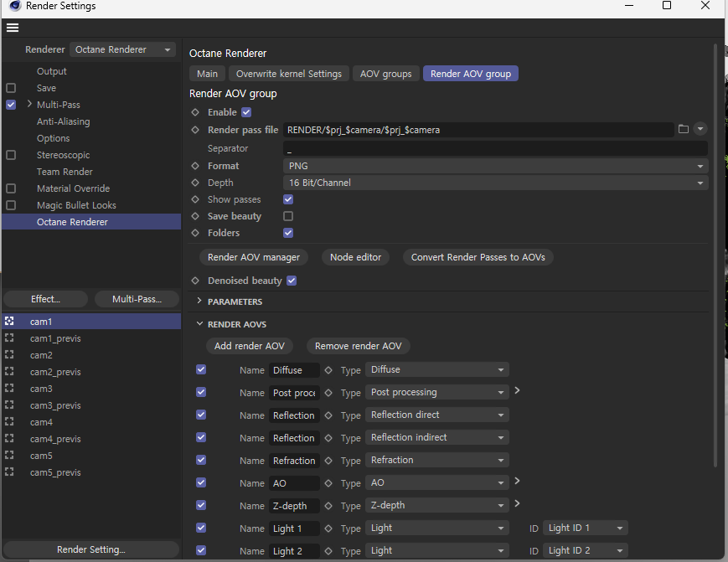
Task: Click the keyframe diamond beside Folders
Action: point(195,233)
